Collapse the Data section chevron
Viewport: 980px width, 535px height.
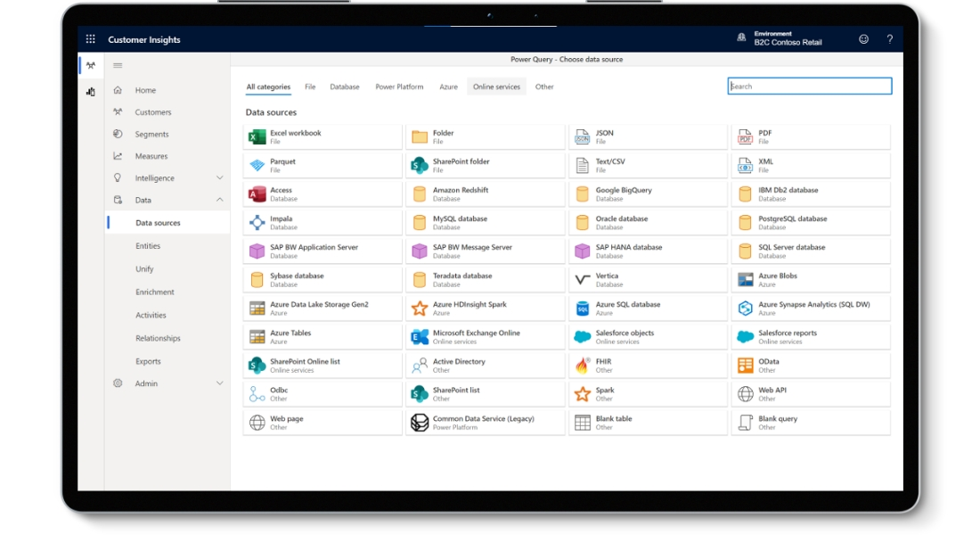(x=220, y=201)
